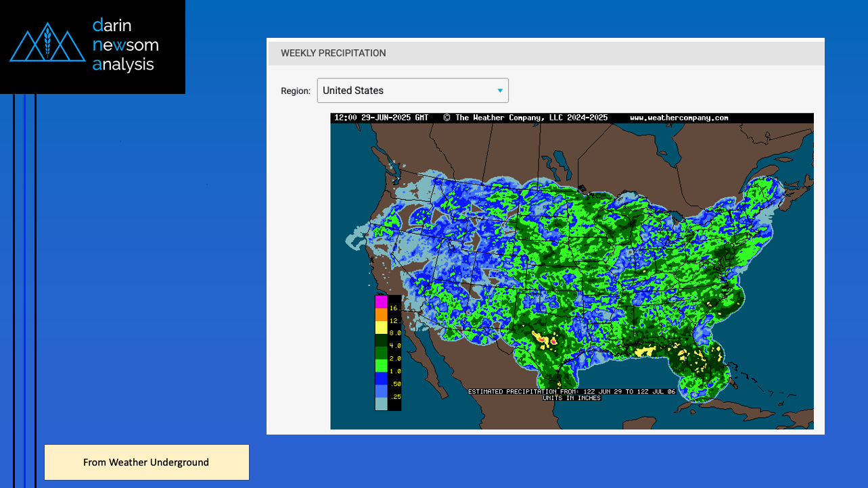868x488 pixels.
Task: Click the pink heavy-rain spot in Texas
Action: 553,341
